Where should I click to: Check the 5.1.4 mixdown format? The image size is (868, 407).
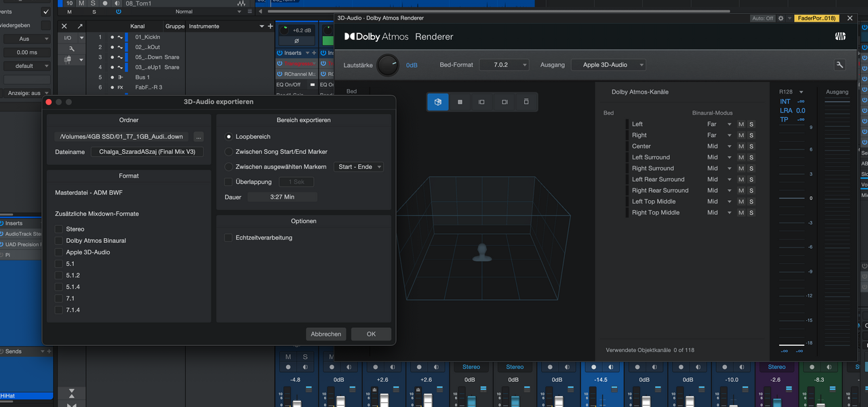(59, 287)
